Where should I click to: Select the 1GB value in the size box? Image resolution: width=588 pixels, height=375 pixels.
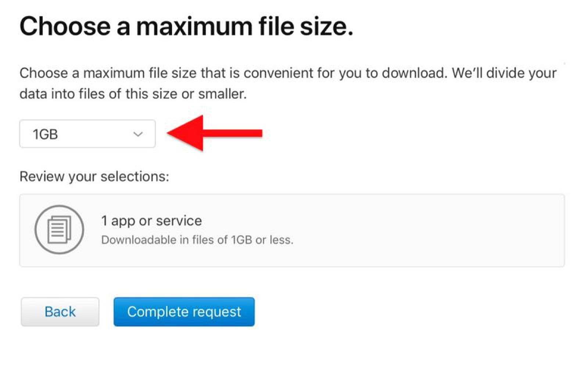pyautogui.click(x=45, y=134)
